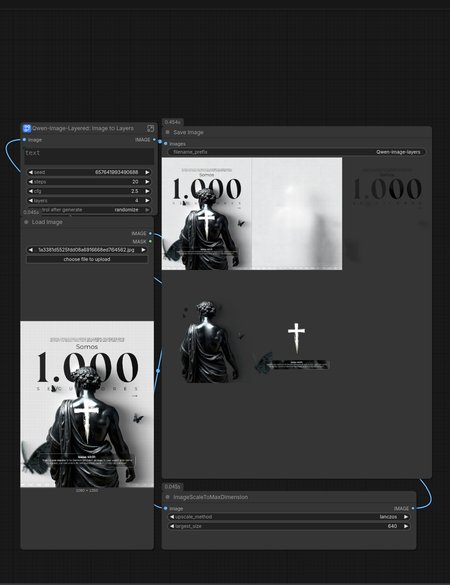
Task: Click the IMAGE output port on Load Image
Action: click(150, 233)
